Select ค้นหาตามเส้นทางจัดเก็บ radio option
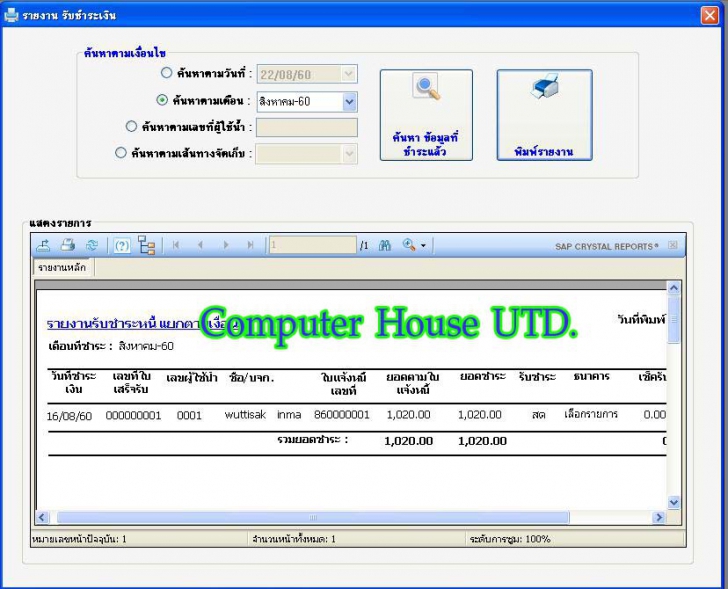 coord(121,152)
